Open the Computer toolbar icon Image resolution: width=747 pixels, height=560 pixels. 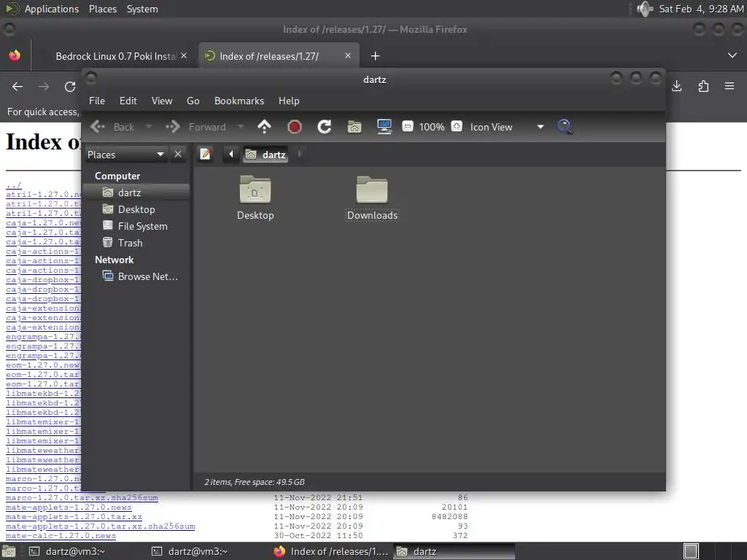pyautogui.click(x=384, y=127)
